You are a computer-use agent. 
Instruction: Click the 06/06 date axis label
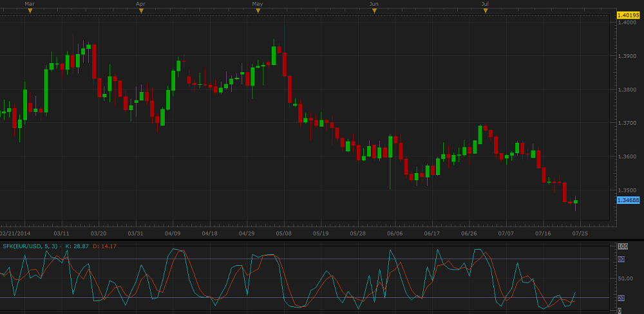pyautogui.click(x=395, y=233)
